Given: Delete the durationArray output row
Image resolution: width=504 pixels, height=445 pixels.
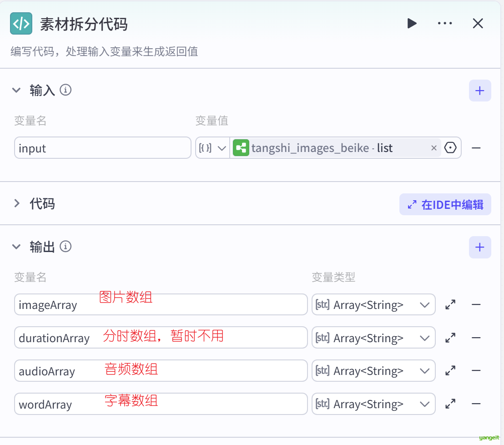Looking at the screenshot, I should (476, 338).
